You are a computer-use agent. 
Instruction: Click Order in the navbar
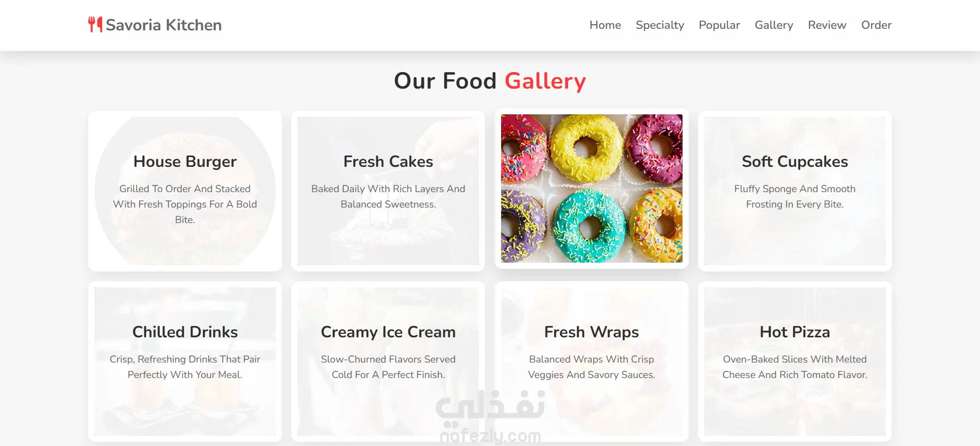[x=876, y=25]
